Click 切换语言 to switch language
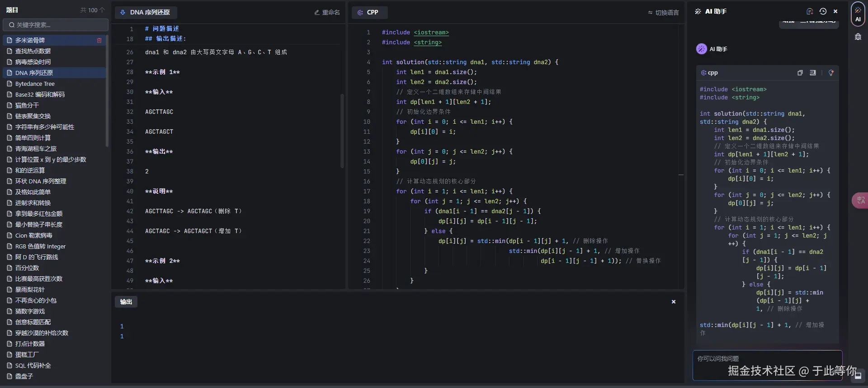This screenshot has height=388, width=868. [663, 13]
